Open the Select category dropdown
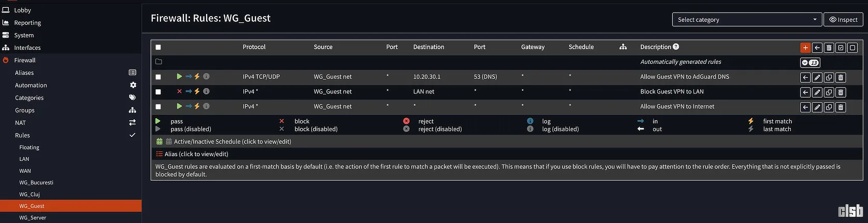 (746, 20)
